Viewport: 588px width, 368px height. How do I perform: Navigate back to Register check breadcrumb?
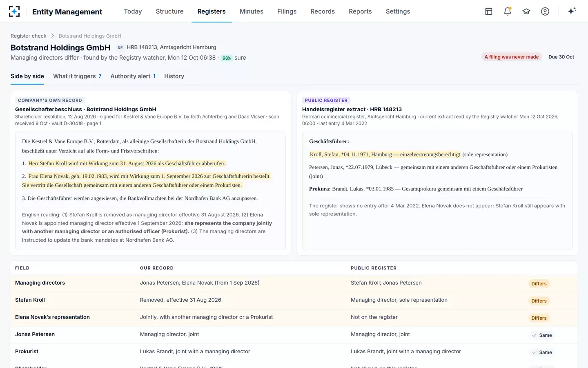29,36
